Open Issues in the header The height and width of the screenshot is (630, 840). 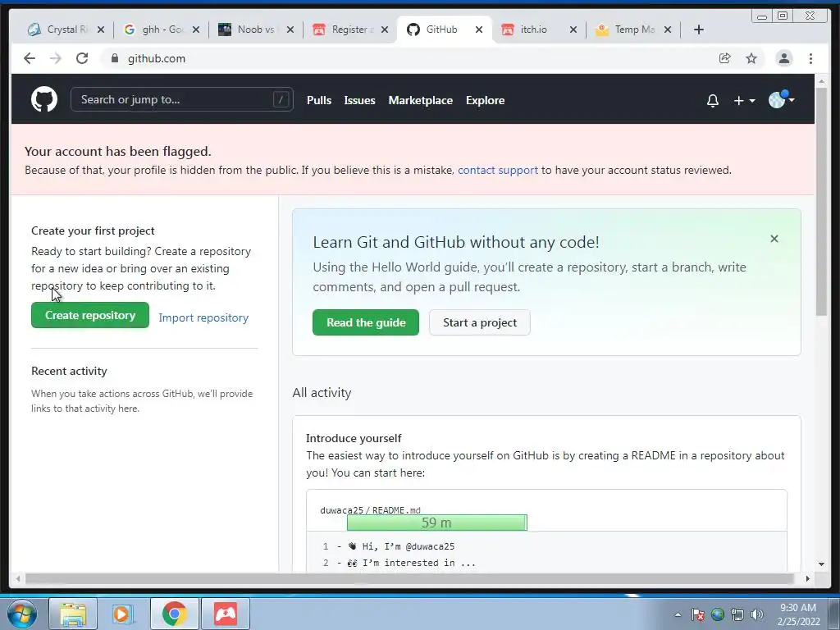tap(359, 100)
